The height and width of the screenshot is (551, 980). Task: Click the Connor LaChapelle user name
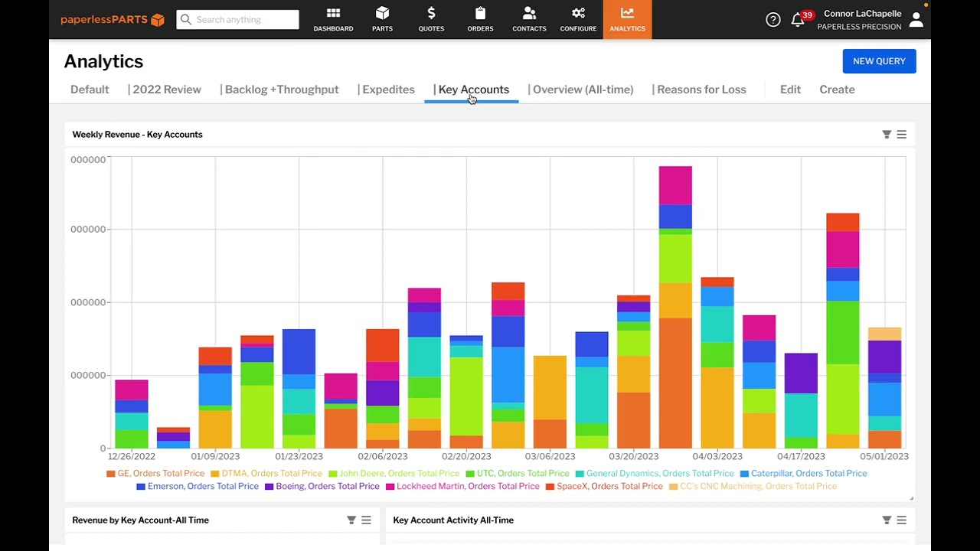point(862,14)
